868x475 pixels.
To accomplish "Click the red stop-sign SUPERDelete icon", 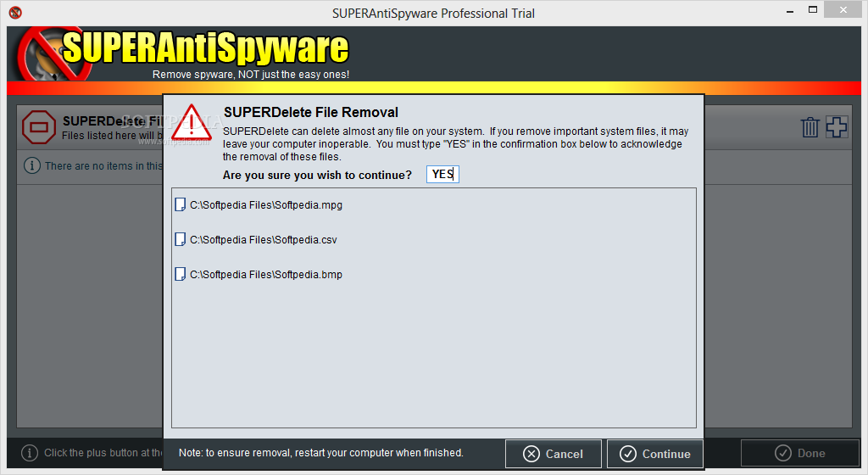I will [39, 127].
